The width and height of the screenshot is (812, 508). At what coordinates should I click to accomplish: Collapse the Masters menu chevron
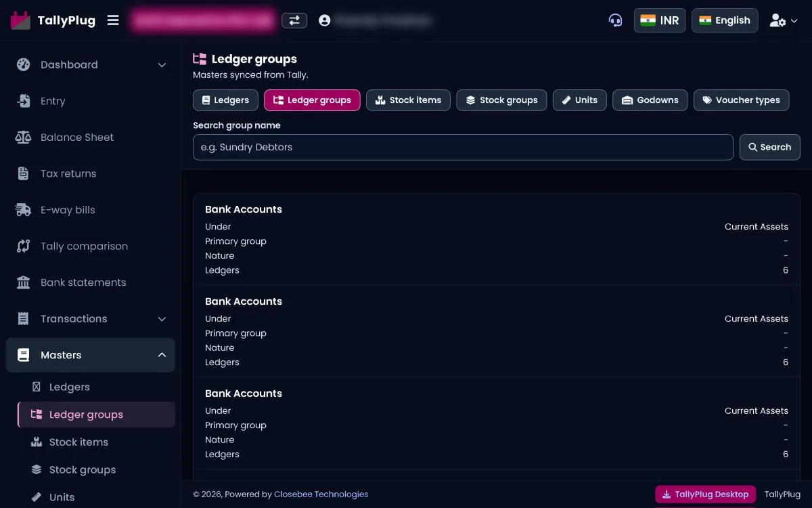pyautogui.click(x=162, y=355)
